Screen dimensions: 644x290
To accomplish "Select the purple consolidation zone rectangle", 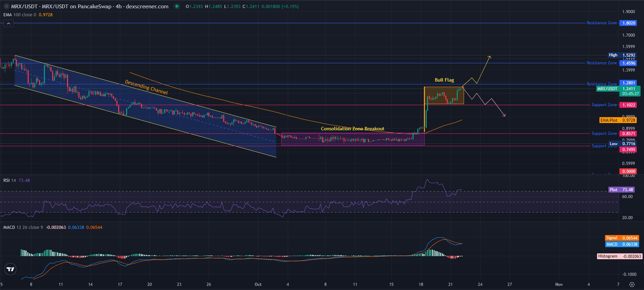I will pos(353,139).
